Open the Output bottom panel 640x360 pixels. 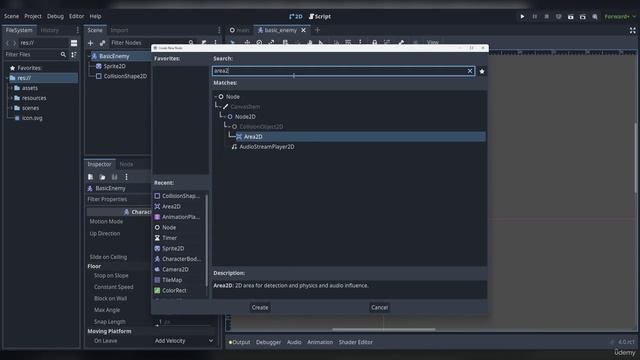click(x=240, y=342)
